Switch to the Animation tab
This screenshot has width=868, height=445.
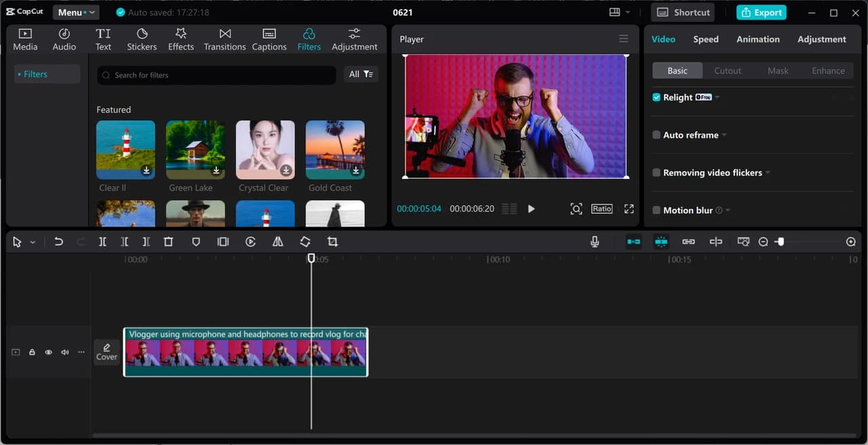click(758, 39)
